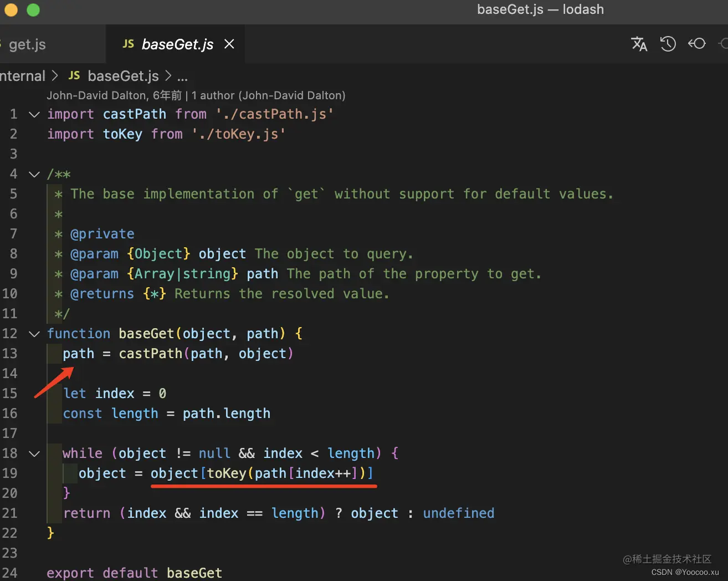
Task: Click '{Object}' type in the comment
Action: pyautogui.click(x=158, y=254)
